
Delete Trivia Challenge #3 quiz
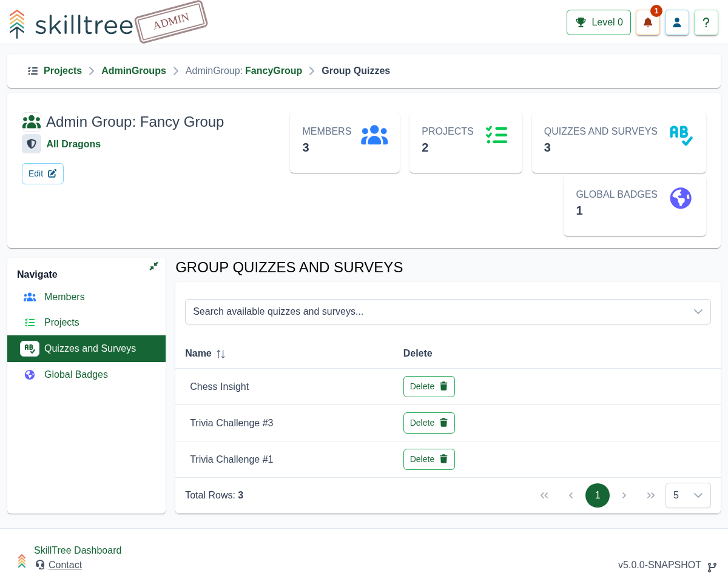click(429, 423)
